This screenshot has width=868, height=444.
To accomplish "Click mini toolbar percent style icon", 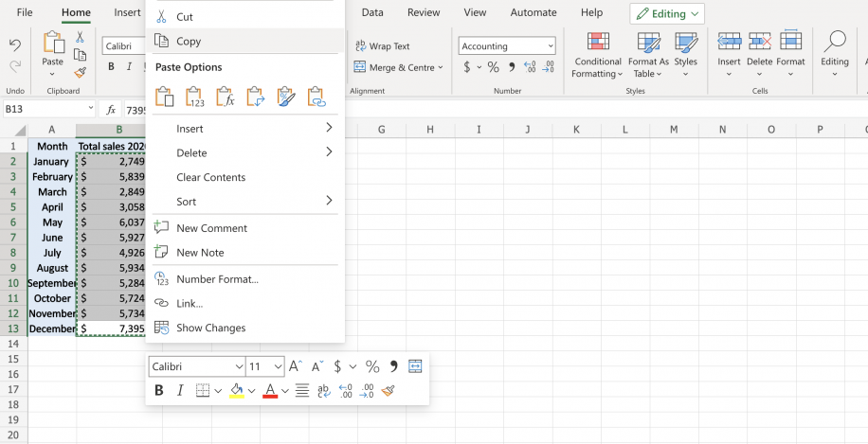I will pos(372,366).
